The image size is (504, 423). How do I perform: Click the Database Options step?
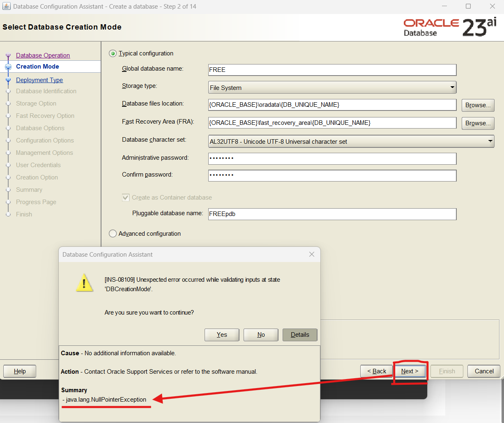click(40, 128)
